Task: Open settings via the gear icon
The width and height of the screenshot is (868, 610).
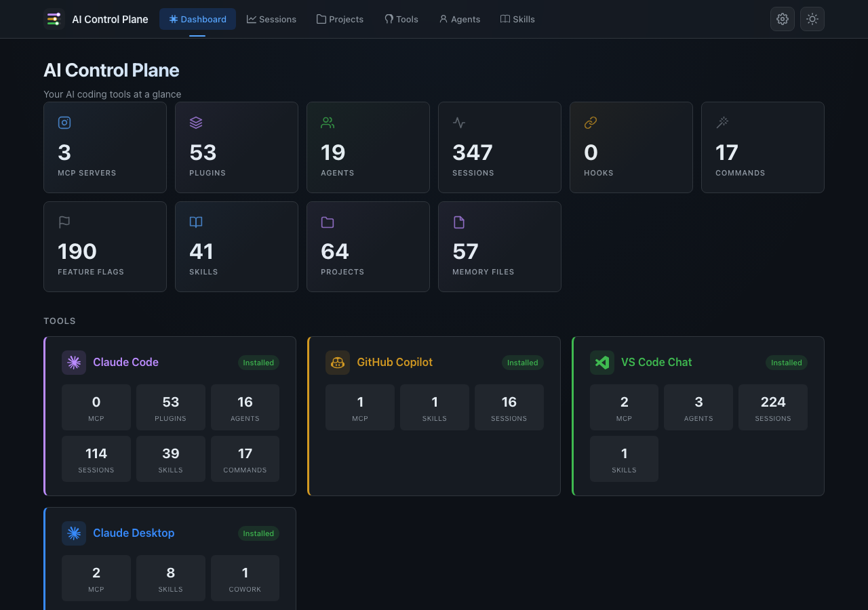Action: (x=783, y=19)
